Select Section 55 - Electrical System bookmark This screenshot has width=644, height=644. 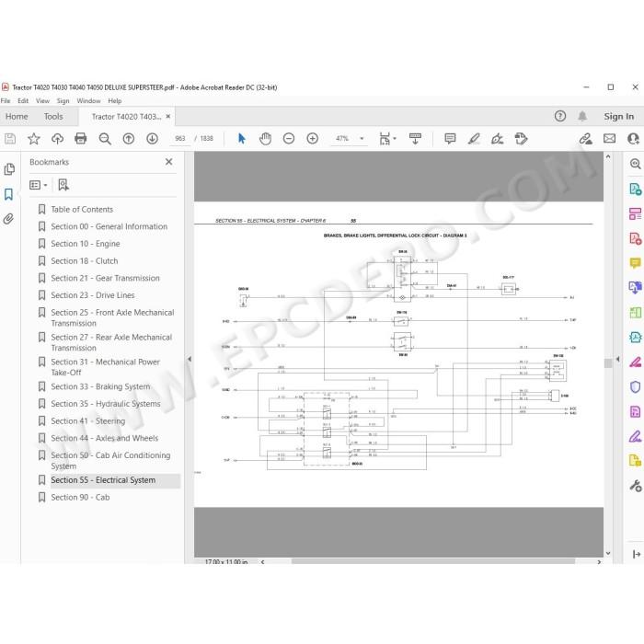pyautogui.click(x=103, y=480)
